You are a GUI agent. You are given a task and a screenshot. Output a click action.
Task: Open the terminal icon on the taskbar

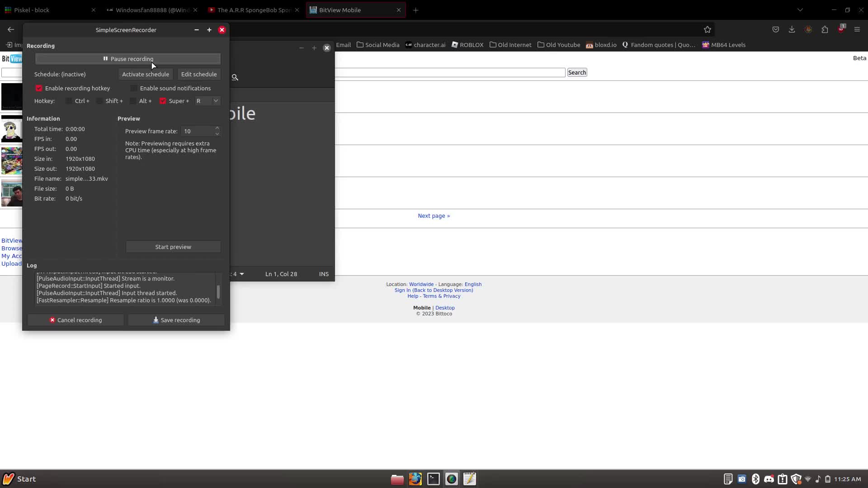[x=433, y=479]
